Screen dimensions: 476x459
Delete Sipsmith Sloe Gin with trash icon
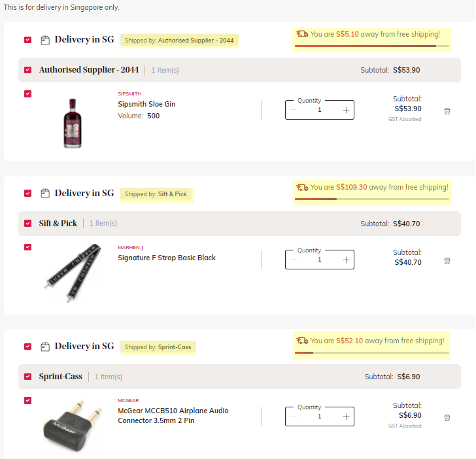pos(447,111)
